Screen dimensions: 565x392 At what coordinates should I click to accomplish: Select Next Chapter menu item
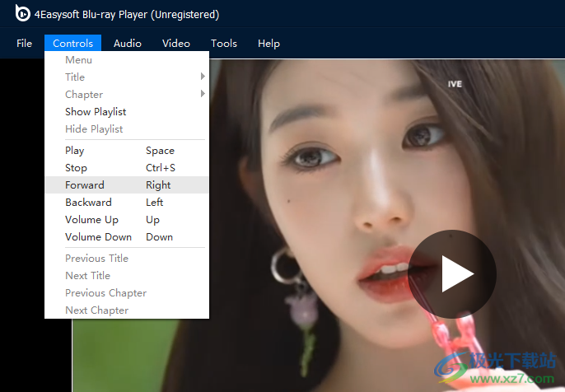(x=127, y=310)
